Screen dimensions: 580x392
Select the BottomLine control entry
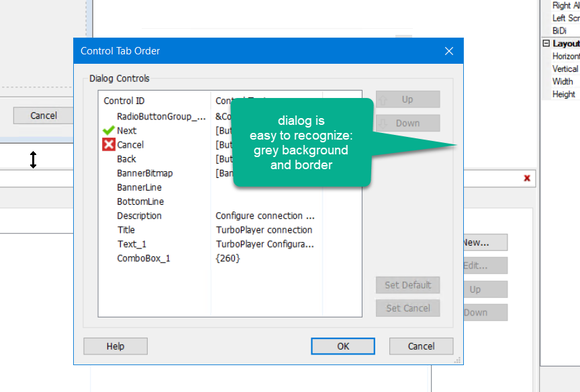(x=140, y=201)
